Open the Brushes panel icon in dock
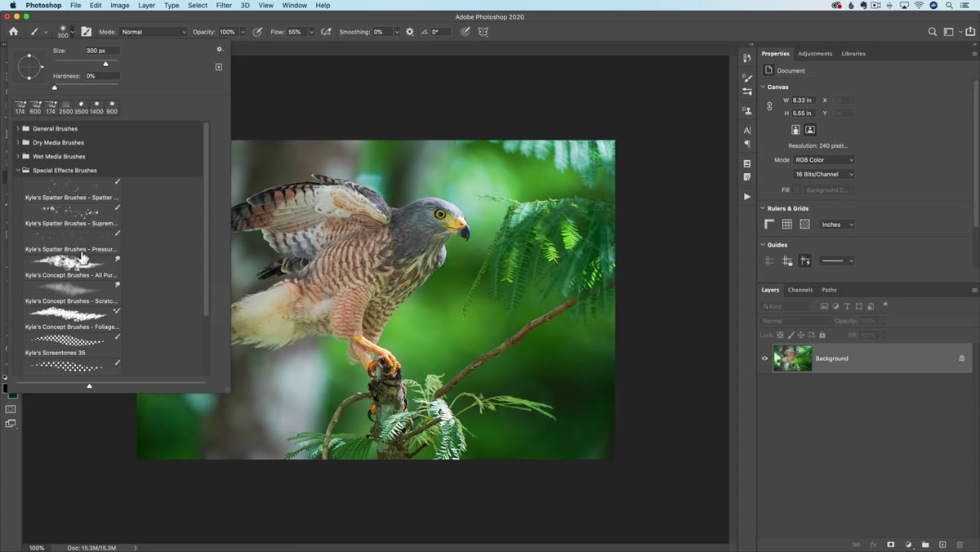This screenshot has width=980, height=552. point(747,78)
